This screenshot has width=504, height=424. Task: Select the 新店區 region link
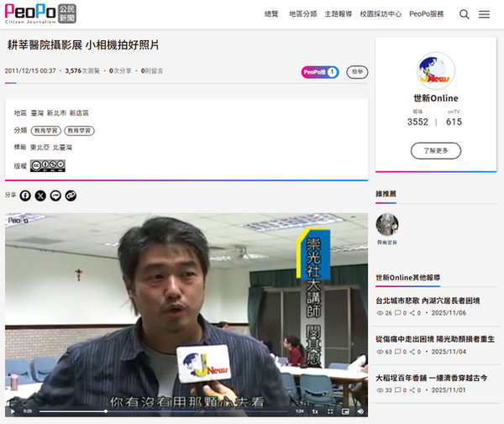[79, 113]
